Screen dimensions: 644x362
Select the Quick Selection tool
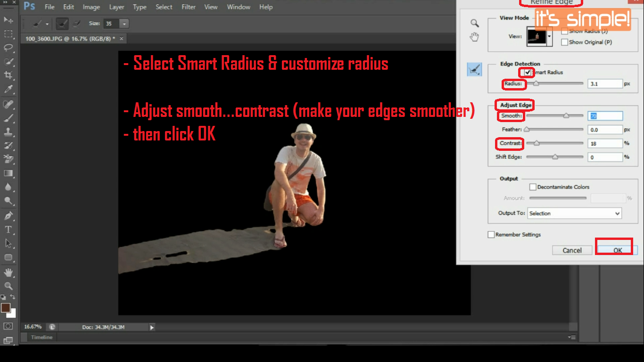[8, 62]
